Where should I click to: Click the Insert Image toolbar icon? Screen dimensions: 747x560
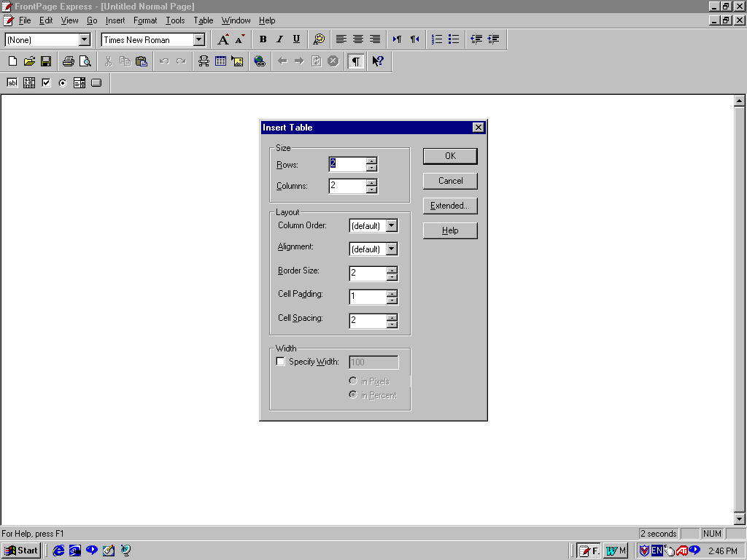pos(237,61)
